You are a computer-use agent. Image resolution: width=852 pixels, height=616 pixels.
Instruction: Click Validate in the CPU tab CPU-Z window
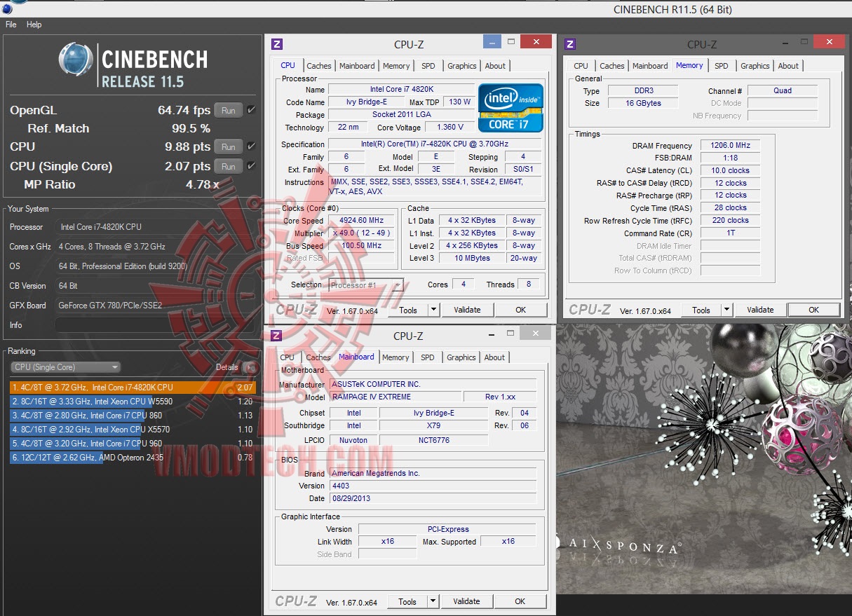(x=467, y=310)
